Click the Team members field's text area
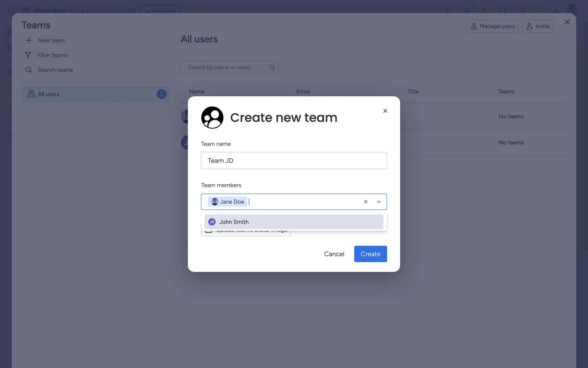588x368 pixels. point(304,202)
